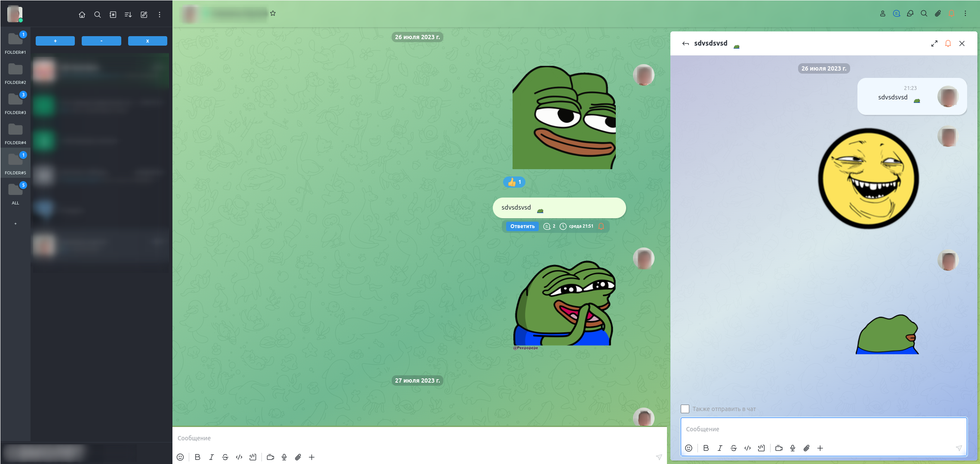View the chat member list icon
This screenshot has height=464, width=980.
pos(883,13)
